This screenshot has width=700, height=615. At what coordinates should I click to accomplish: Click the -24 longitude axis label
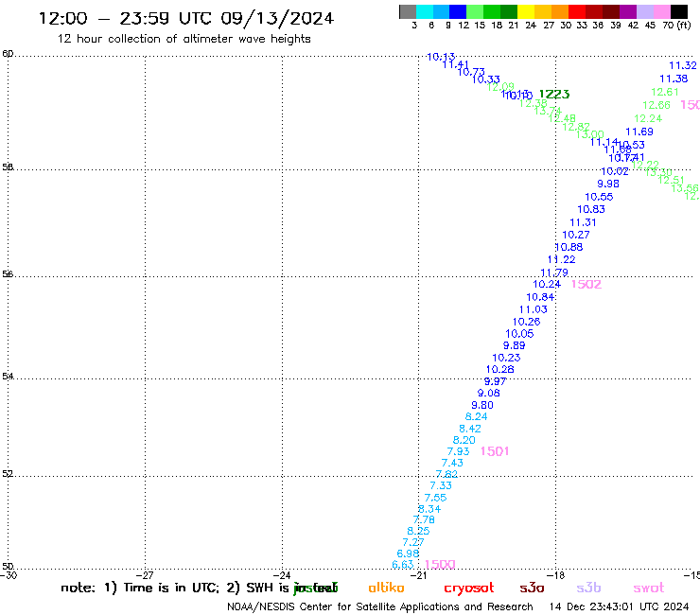tap(282, 575)
